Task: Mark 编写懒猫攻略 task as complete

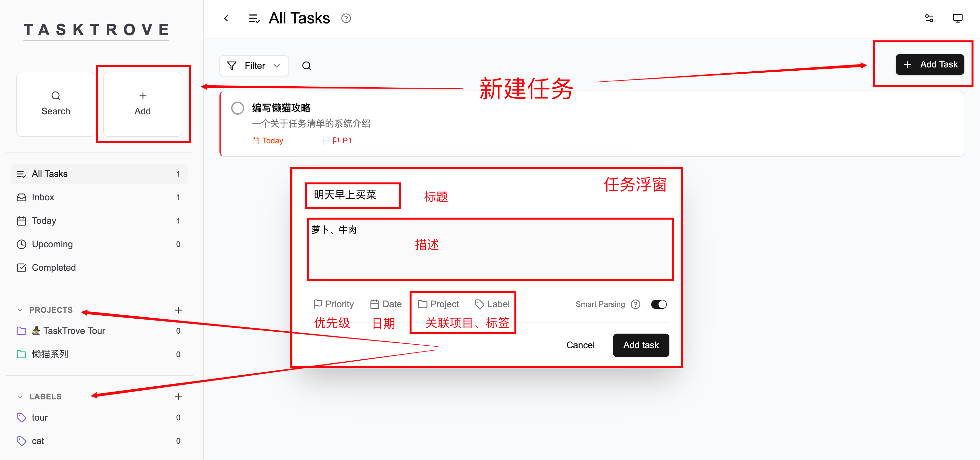Action: point(238,108)
